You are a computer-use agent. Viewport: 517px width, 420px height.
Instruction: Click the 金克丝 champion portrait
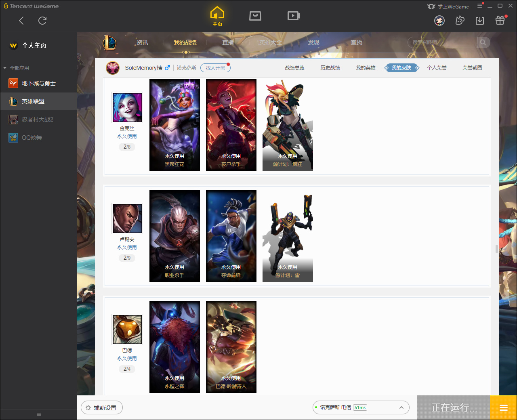127,107
